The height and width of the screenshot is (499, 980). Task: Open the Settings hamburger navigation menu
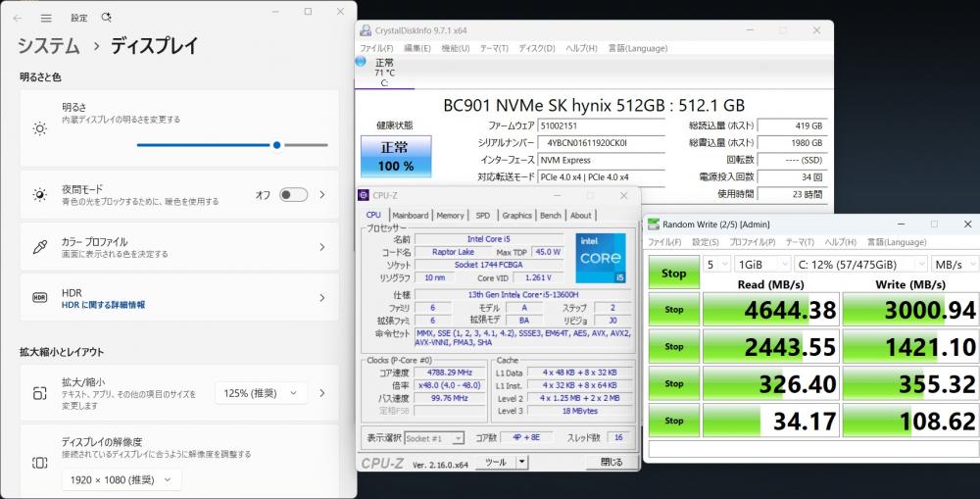pyautogui.click(x=46, y=18)
